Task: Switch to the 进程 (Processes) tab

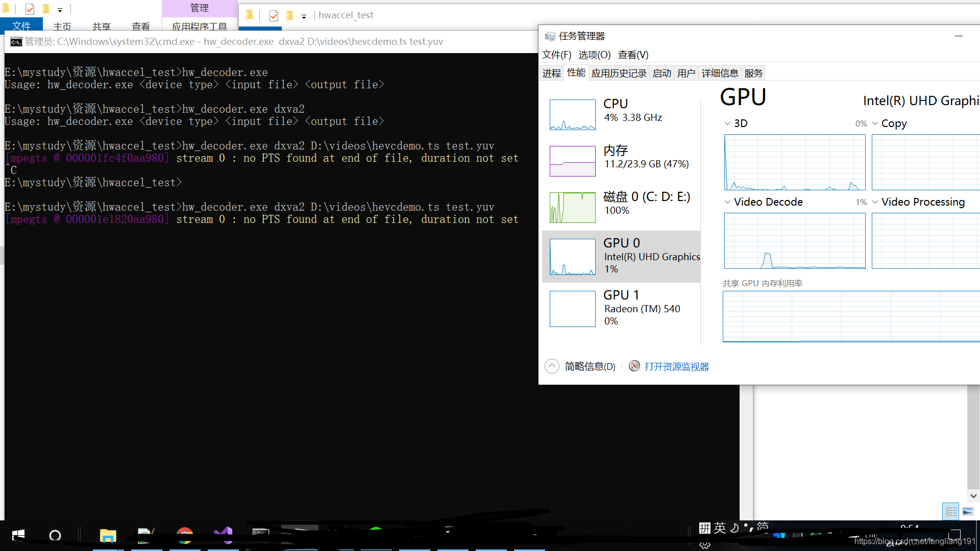Action: [x=551, y=73]
